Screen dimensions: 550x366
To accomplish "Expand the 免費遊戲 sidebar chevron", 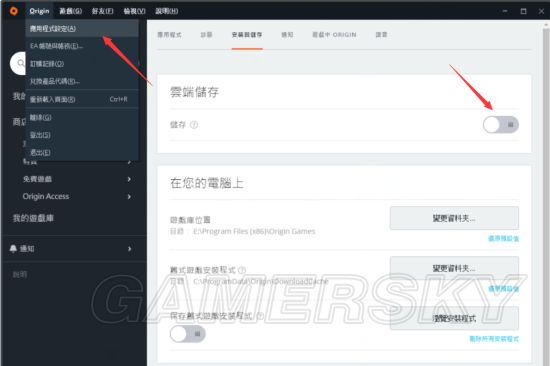I will [129, 179].
